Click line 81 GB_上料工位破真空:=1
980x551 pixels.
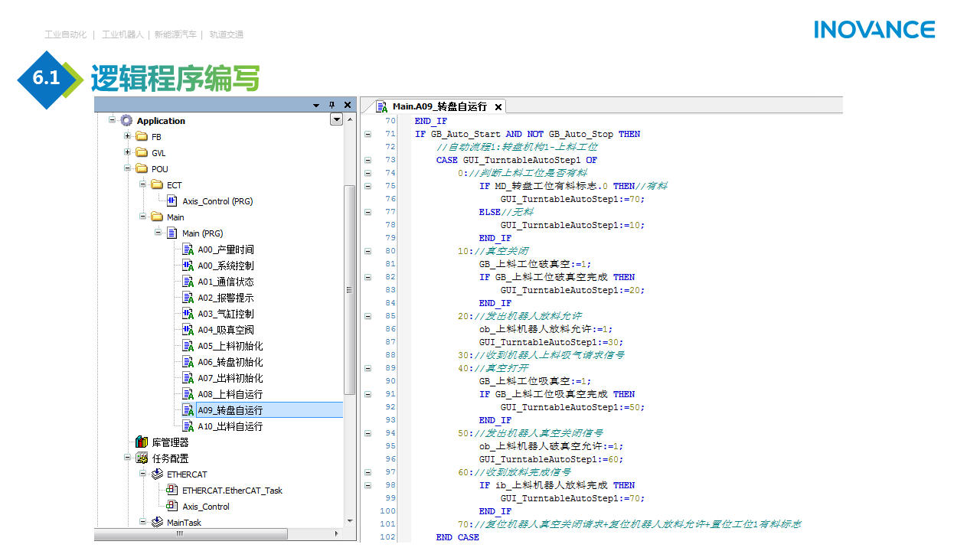click(x=535, y=264)
